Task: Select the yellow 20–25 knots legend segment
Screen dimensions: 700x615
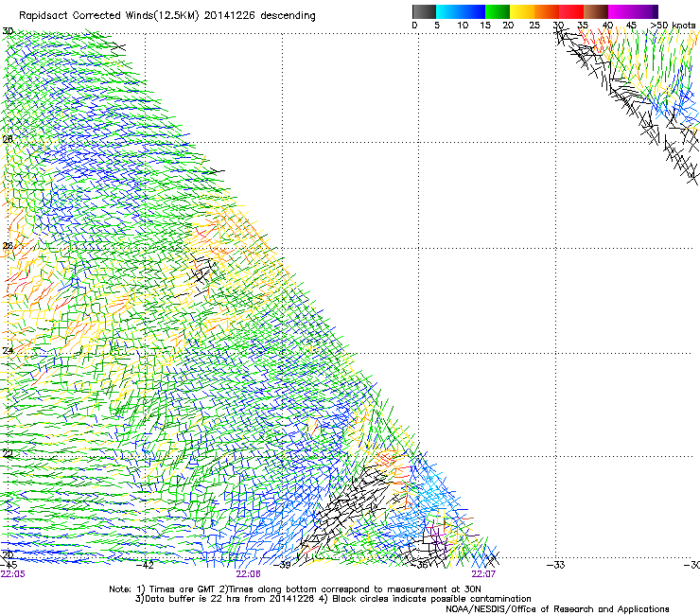Action: click(522, 11)
